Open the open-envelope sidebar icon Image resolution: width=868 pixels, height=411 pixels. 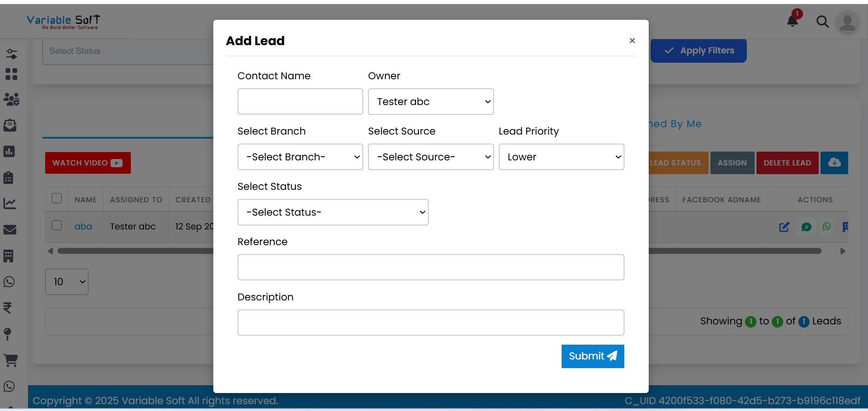10,125
